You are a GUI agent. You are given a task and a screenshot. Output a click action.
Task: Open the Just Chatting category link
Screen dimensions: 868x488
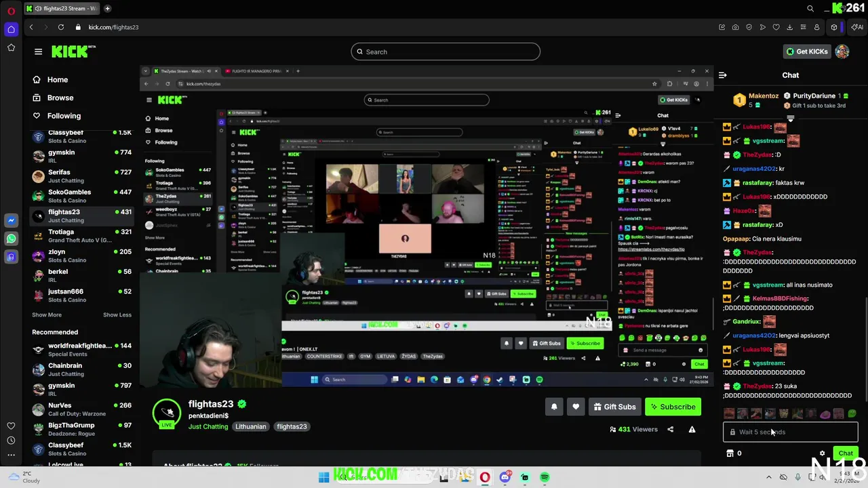[x=208, y=426]
